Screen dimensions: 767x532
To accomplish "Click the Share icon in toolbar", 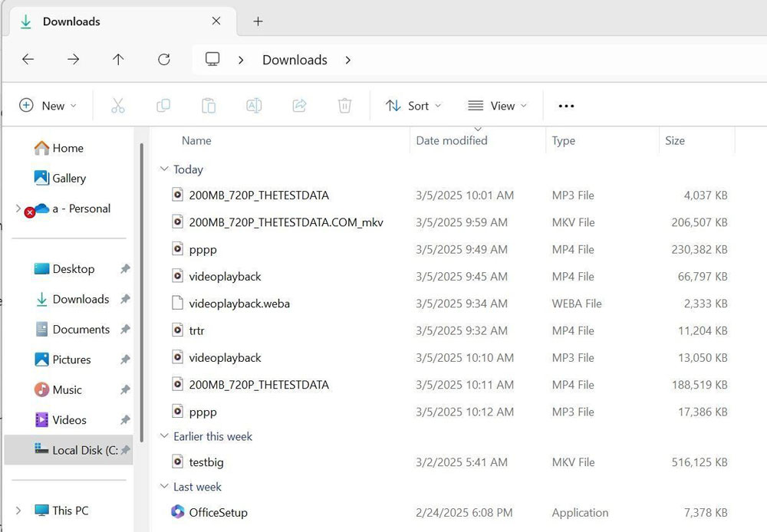I will pyautogui.click(x=299, y=106).
